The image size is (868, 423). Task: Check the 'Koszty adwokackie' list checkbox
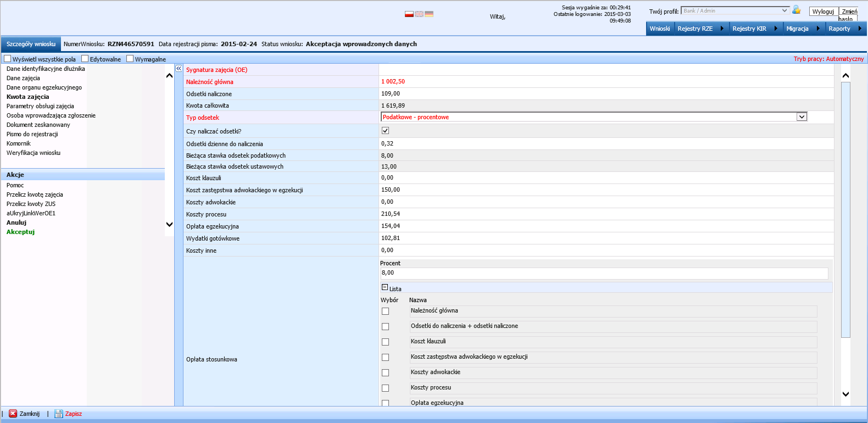pyautogui.click(x=385, y=372)
